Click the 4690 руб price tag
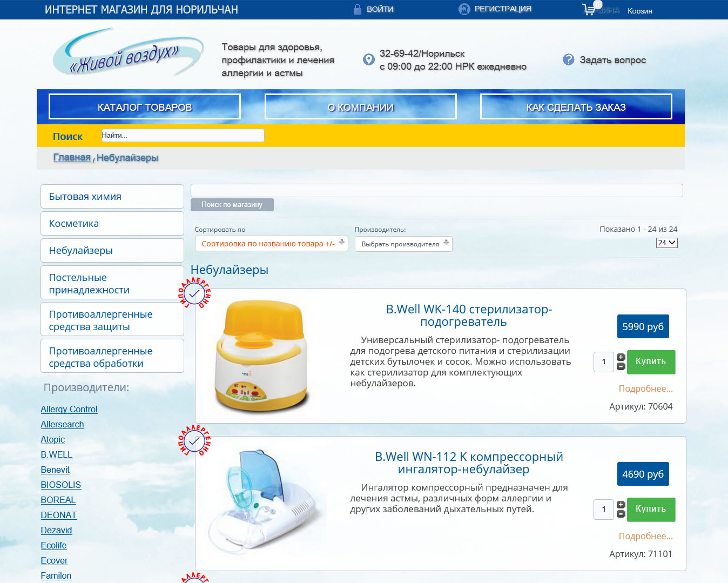This screenshot has width=728, height=583. pos(643,474)
